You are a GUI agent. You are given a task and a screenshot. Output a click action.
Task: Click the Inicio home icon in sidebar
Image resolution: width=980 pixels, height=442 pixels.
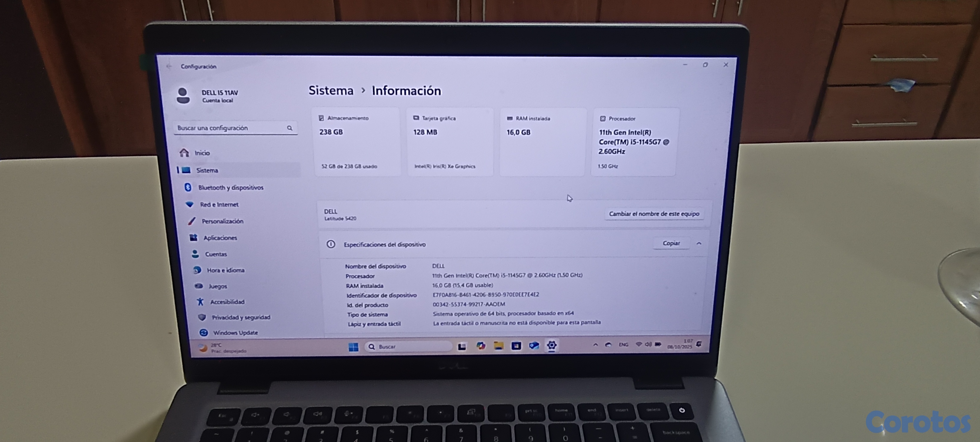click(x=185, y=153)
